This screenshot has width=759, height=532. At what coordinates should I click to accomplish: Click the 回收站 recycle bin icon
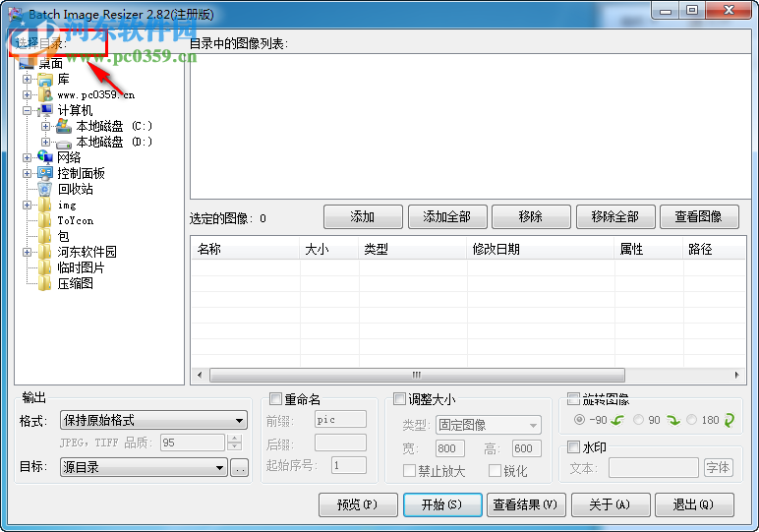click(x=45, y=189)
